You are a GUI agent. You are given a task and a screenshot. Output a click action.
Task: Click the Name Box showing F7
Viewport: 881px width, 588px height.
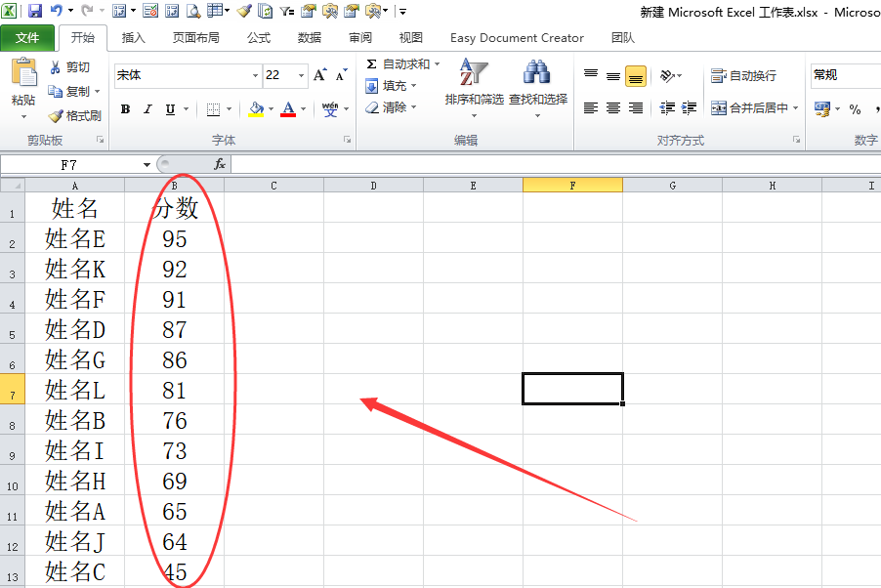(69, 165)
